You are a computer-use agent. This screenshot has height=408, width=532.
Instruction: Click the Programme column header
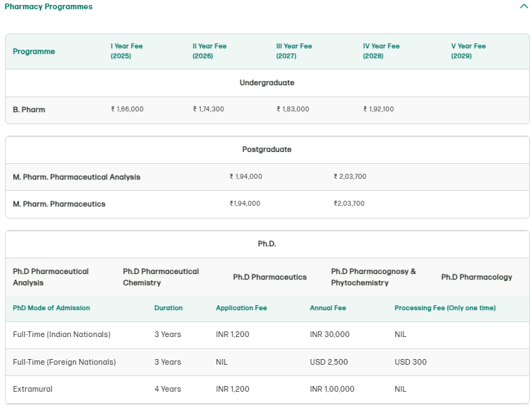33,51
